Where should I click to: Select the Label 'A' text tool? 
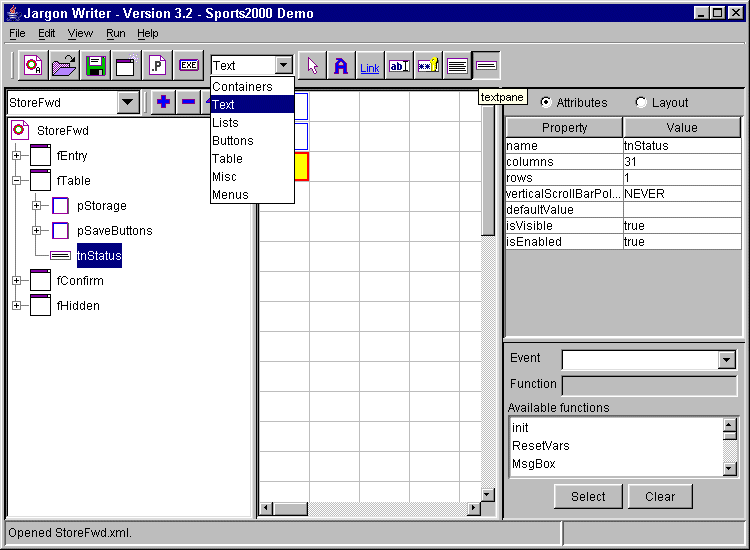pos(341,66)
